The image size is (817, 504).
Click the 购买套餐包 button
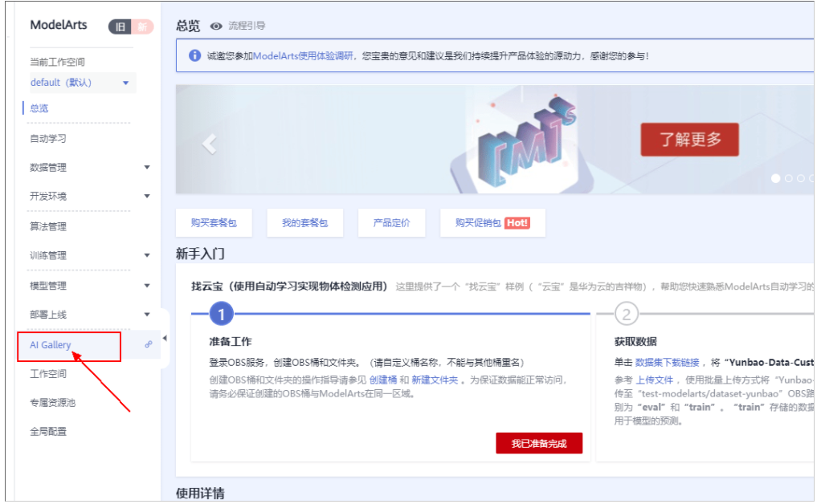(x=214, y=223)
